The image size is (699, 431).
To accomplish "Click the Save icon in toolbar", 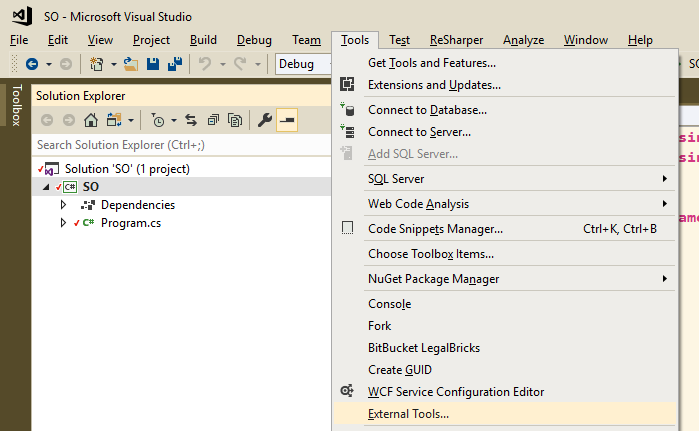I will [x=153, y=64].
